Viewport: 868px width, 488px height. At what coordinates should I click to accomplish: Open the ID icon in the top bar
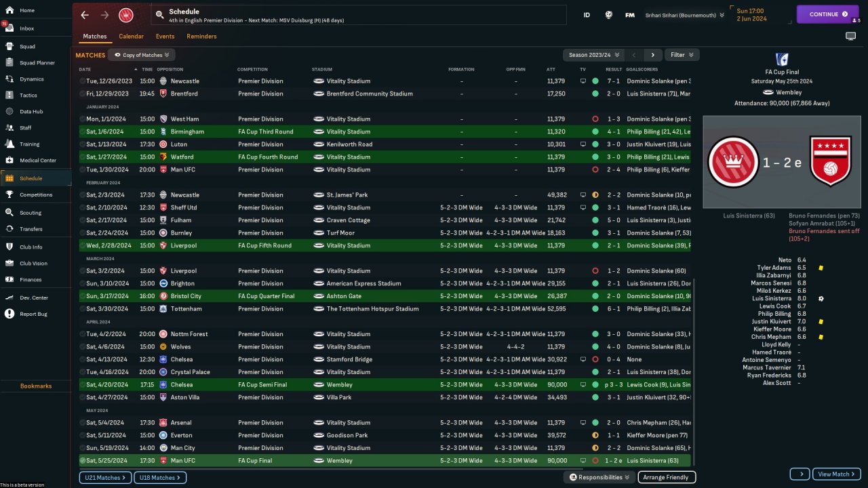(587, 15)
